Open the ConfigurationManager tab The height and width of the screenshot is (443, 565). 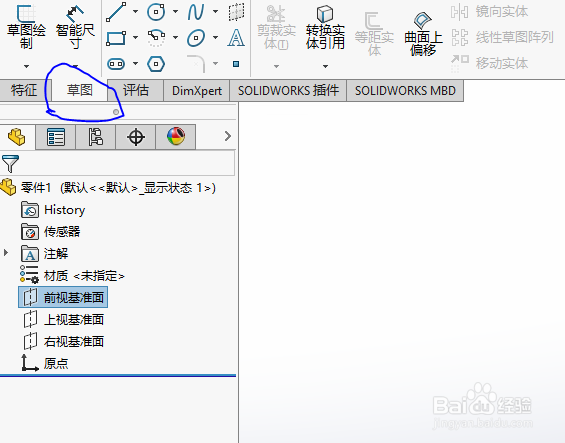96,137
